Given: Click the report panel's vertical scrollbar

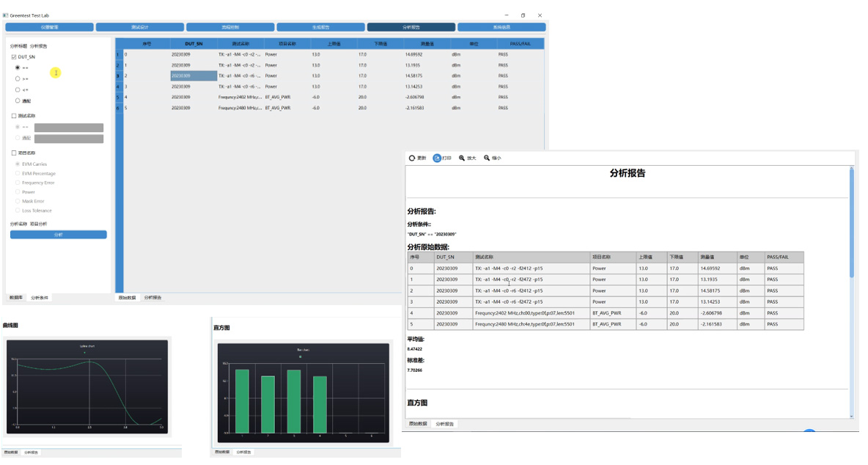Looking at the screenshot, I should pyautogui.click(x=851, y=220).
